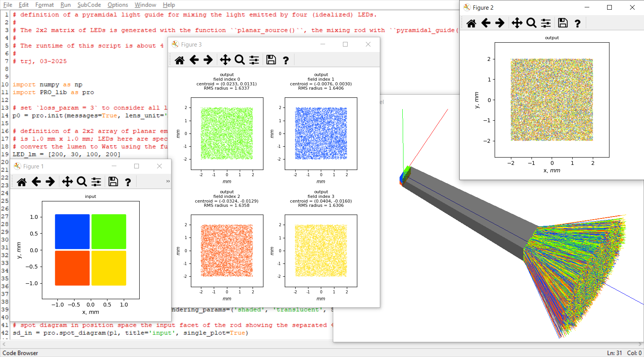The image size is (644, 357).
Task: Click the Home reset view icon in Figure 3
Action: pos(179,60)
